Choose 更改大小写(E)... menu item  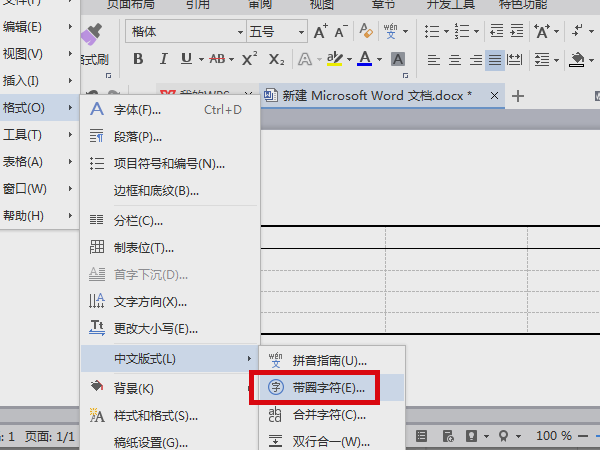(x=170, y=329)
